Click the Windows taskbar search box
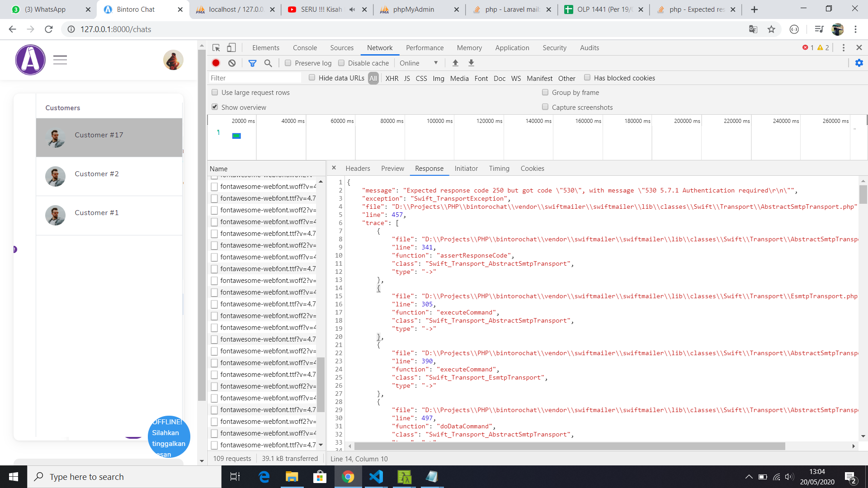Viewport: 868px width, 488px height. coord(124,477)
